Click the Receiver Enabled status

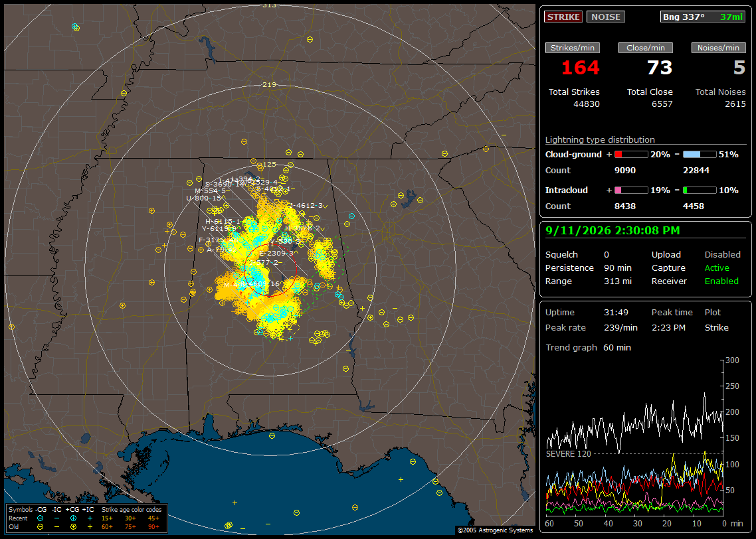point(721,281)
